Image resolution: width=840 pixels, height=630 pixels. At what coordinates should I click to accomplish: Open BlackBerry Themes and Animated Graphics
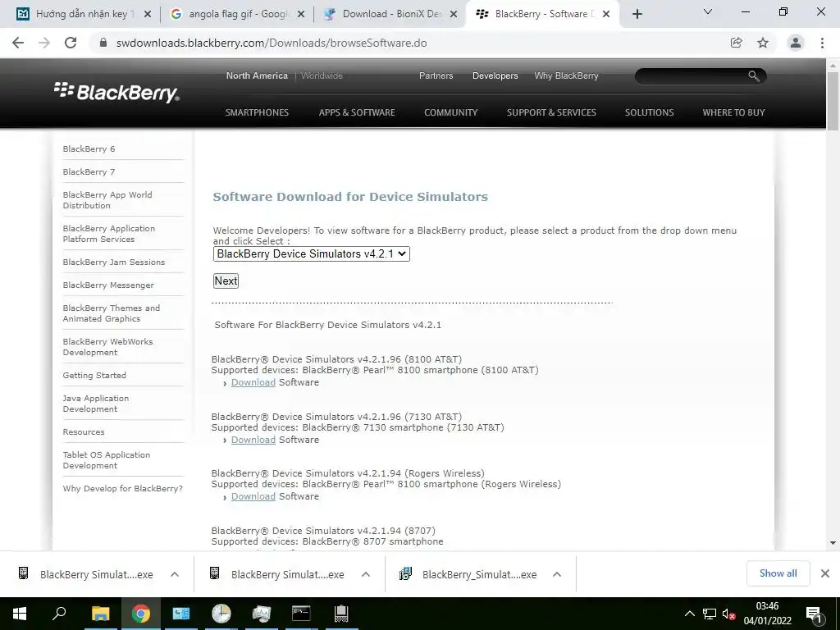tap(112, 313)
